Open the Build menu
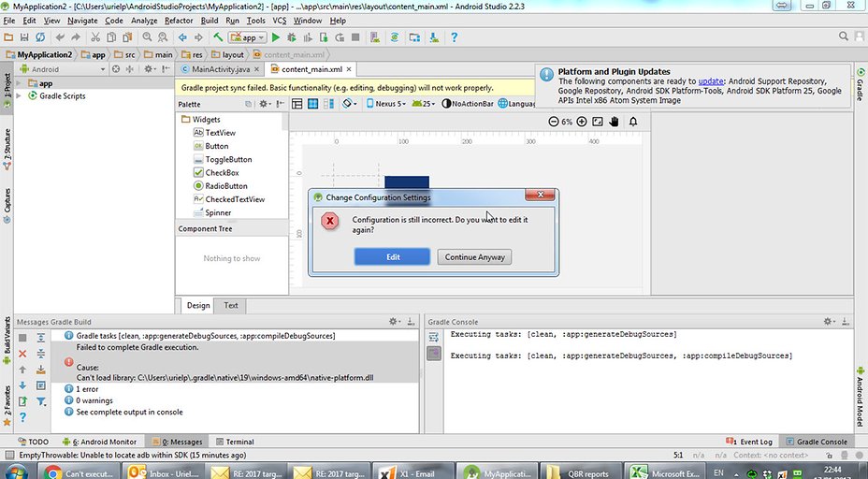 210,21
